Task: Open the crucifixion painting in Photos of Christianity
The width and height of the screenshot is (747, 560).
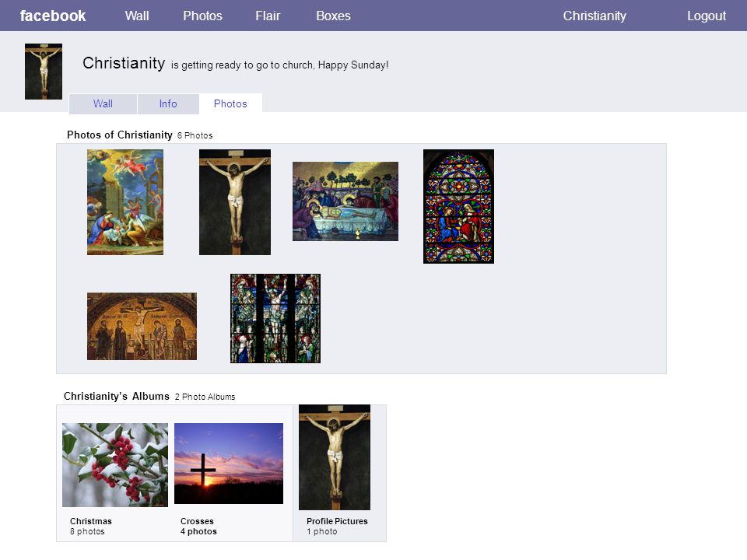Action: point(235,202)
